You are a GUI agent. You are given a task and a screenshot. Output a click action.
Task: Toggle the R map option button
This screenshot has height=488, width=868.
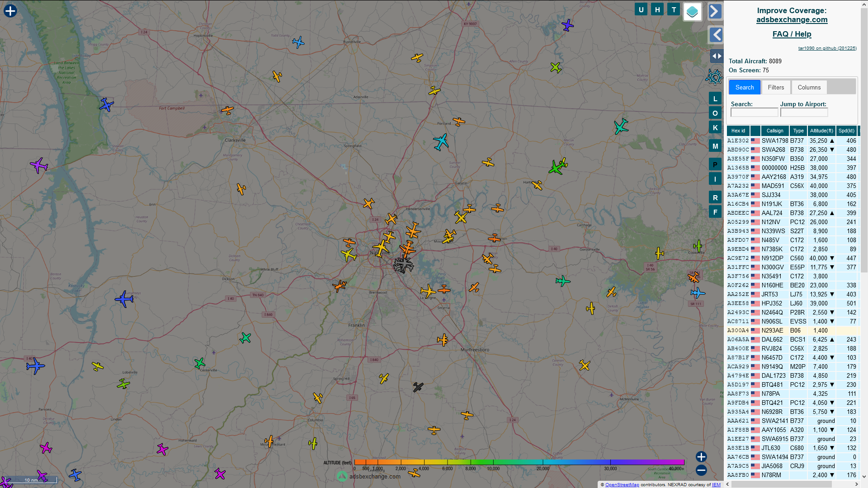(715, 197)
